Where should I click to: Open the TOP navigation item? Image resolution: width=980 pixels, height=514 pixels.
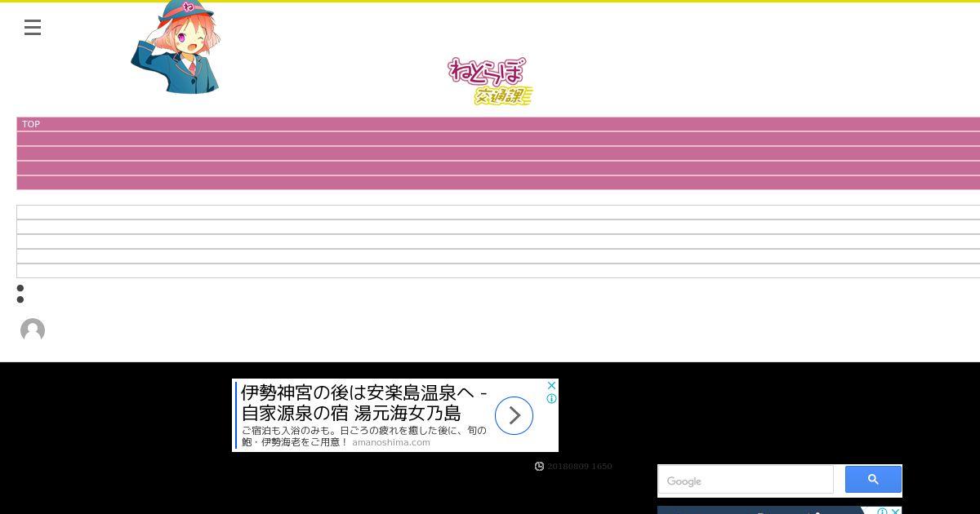tap(31, 124)
